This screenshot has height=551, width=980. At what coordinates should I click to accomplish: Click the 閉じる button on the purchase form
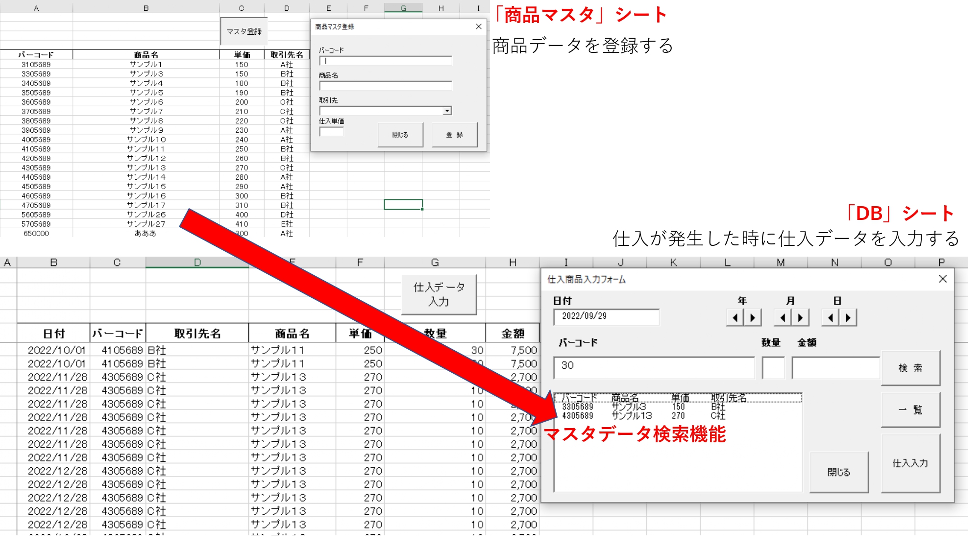839,471
